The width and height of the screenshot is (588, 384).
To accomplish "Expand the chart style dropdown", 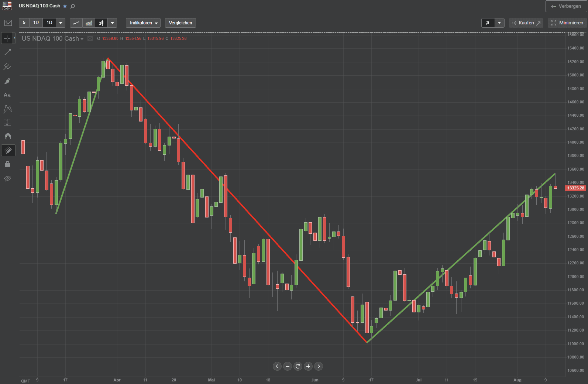I will 112,23.
